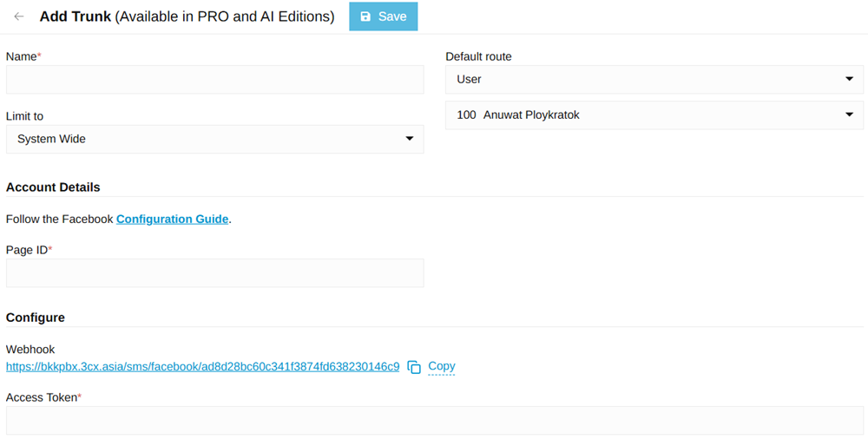Image resolution: width=868 pixels, height=439 pixels.
Task: Open the 100 Anuwat Ploykratok dropdown
Action: pos(654,115)
